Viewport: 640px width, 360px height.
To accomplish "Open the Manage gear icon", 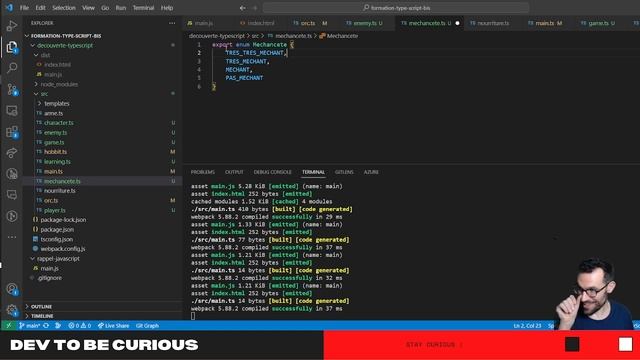I will (12, 310).
